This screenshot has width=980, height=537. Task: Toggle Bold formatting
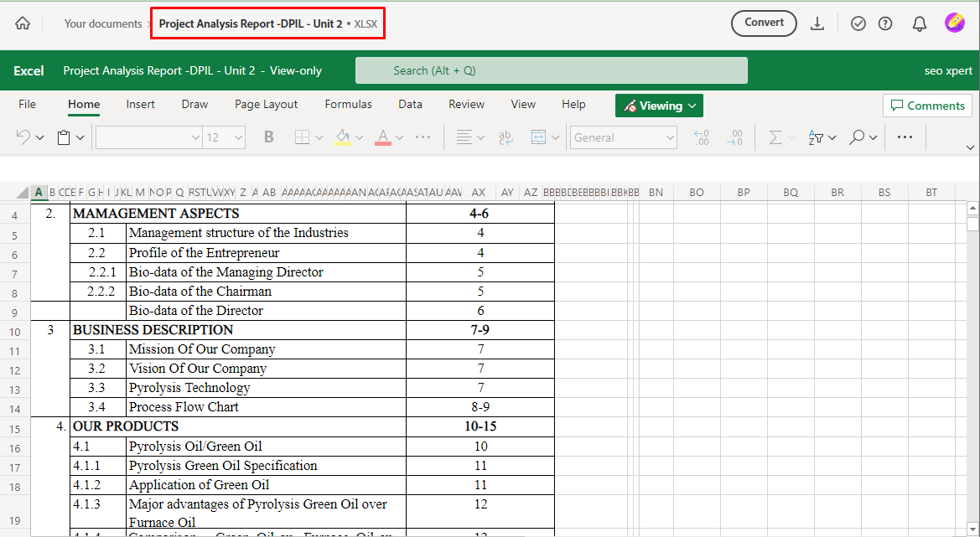pyautogui.click(x=268, y=137)
